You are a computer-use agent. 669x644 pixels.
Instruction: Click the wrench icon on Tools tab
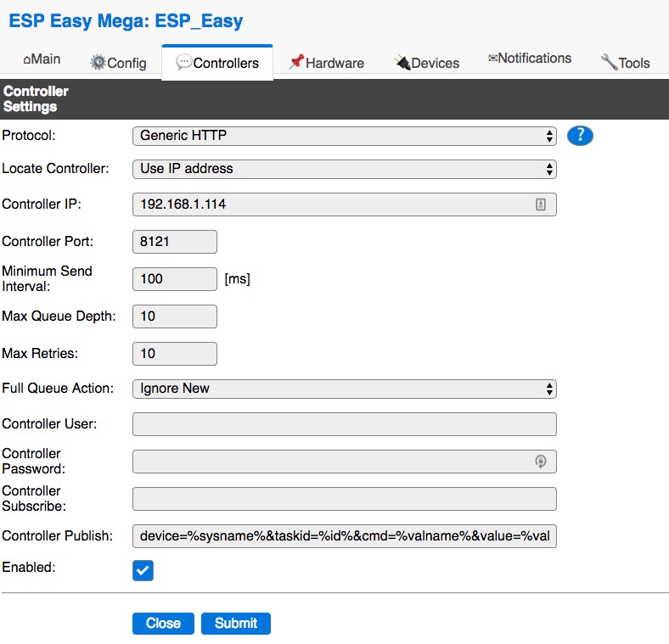point(609,62)
